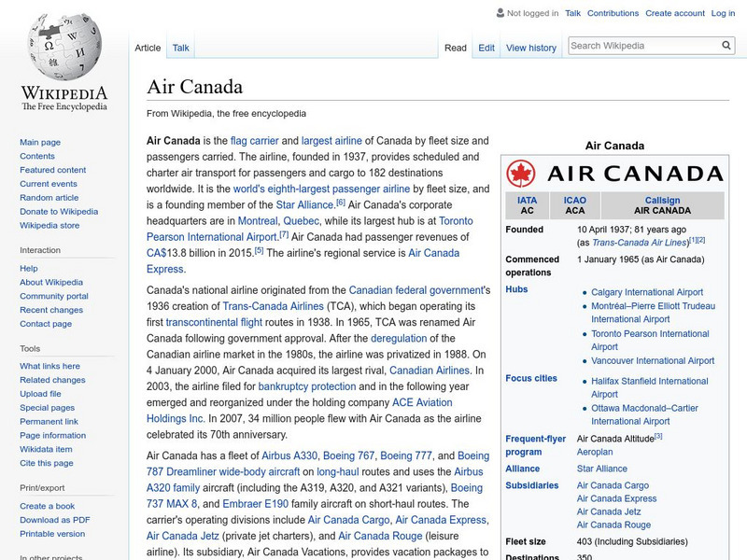Open the Help link

[29, 268]
